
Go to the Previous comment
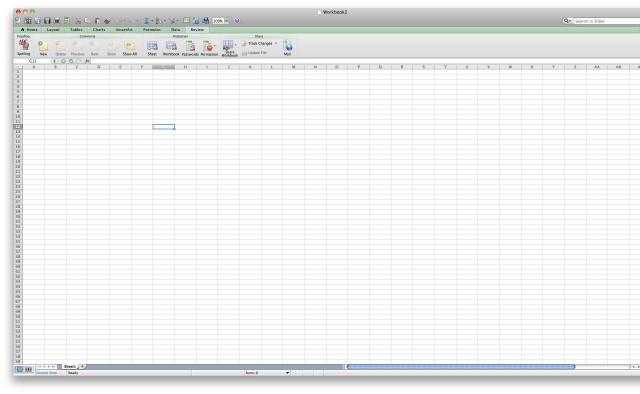coord(78,48)
